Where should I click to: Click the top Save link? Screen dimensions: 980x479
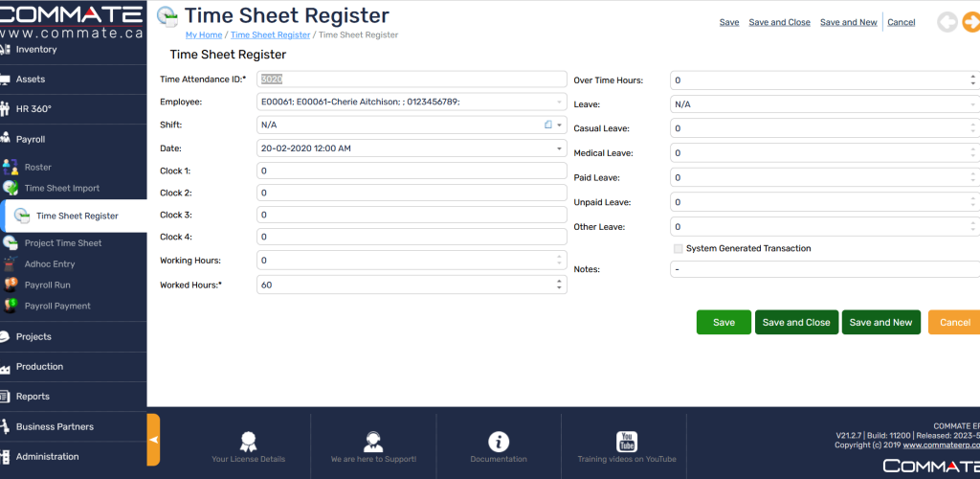pyautogui.click(x=729, y=22)
